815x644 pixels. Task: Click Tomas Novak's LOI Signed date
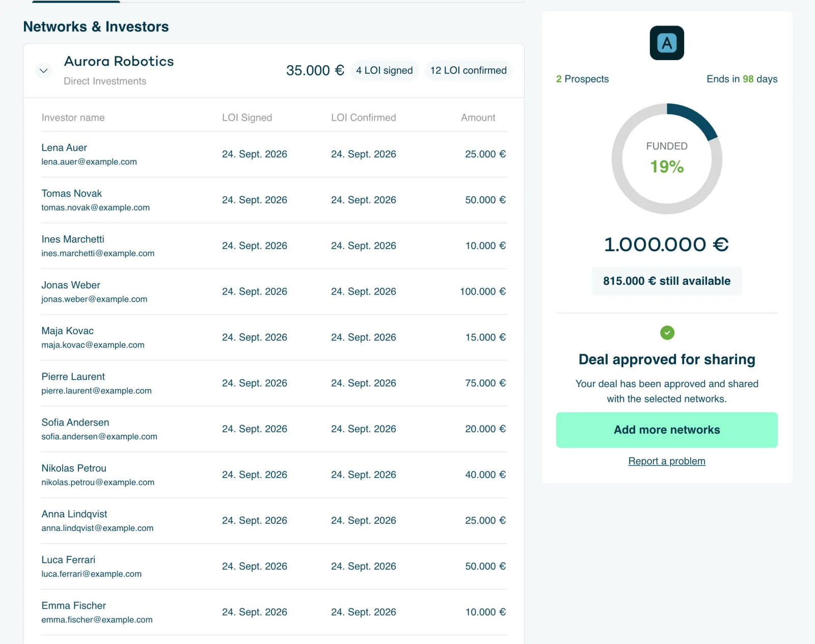[x=255, y=200]
